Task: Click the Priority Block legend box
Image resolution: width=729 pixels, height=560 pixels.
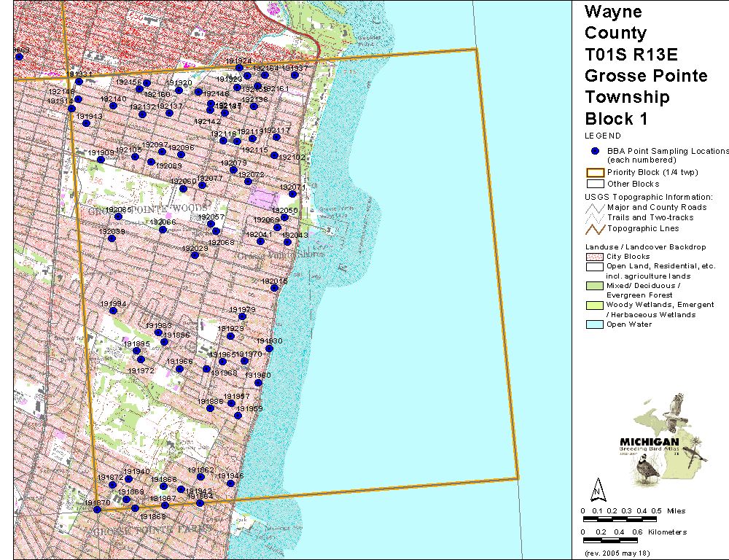Action: pyautogui.click(x=595, y=173)
